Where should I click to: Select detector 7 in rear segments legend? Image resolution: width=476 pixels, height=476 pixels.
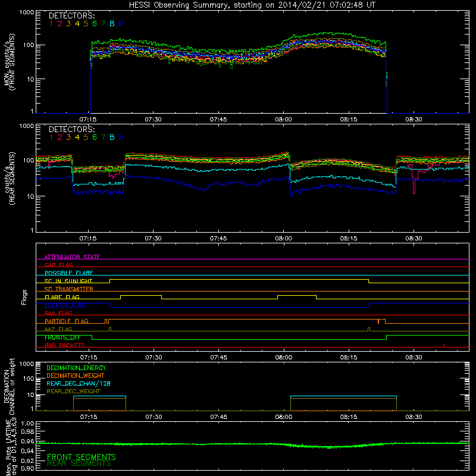(103, 137)
